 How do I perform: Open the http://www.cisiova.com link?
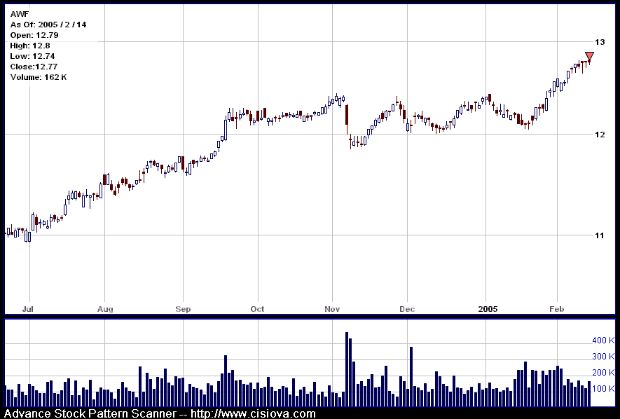[253, 414]
